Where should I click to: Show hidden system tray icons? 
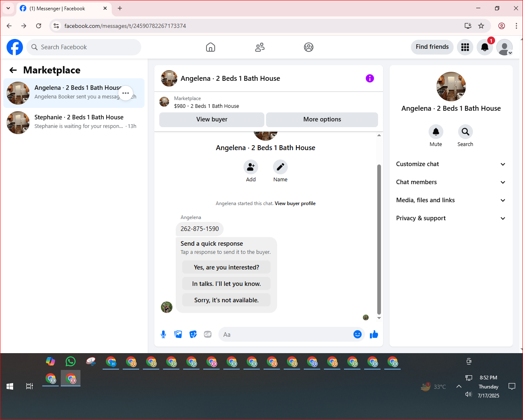pos(459,386)
